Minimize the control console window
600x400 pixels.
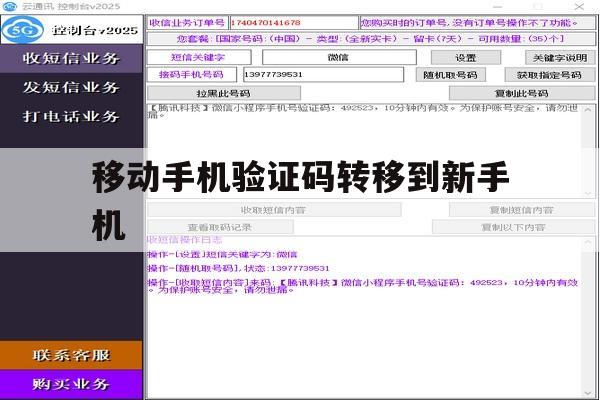point(497,6)
